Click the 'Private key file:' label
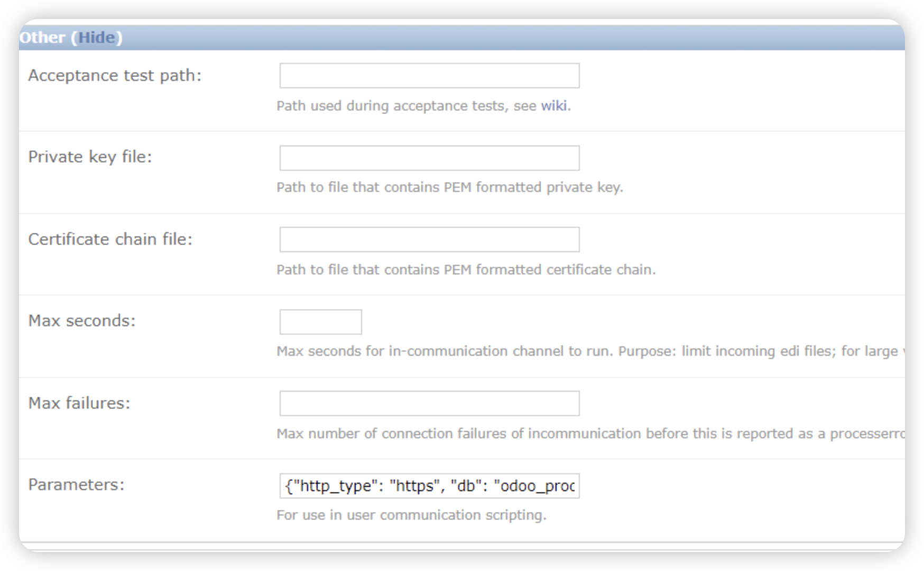The image size is (924, 571). [90, 157]
